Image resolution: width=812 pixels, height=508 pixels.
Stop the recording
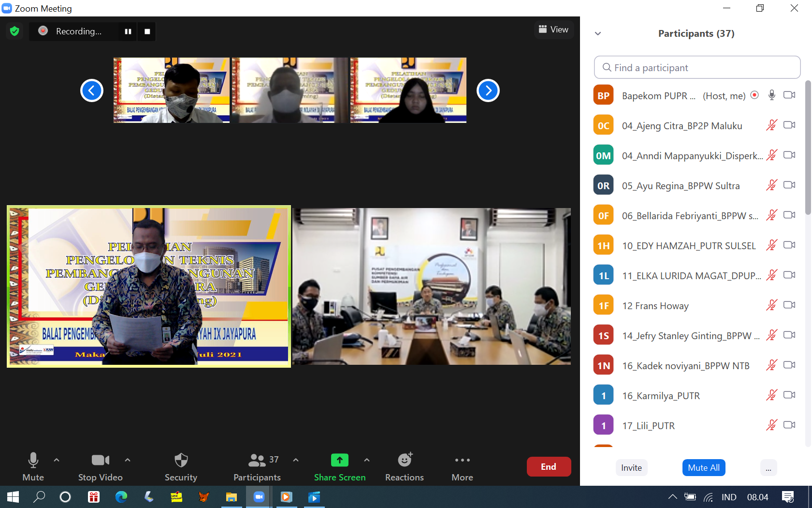pyautogui.click(x=147, y=31)
